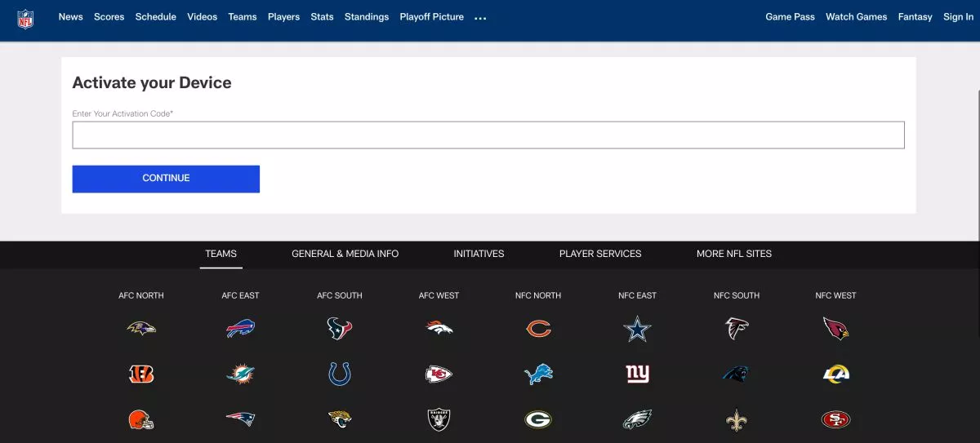Open the Philadelphia Eagles team logo

637,420
